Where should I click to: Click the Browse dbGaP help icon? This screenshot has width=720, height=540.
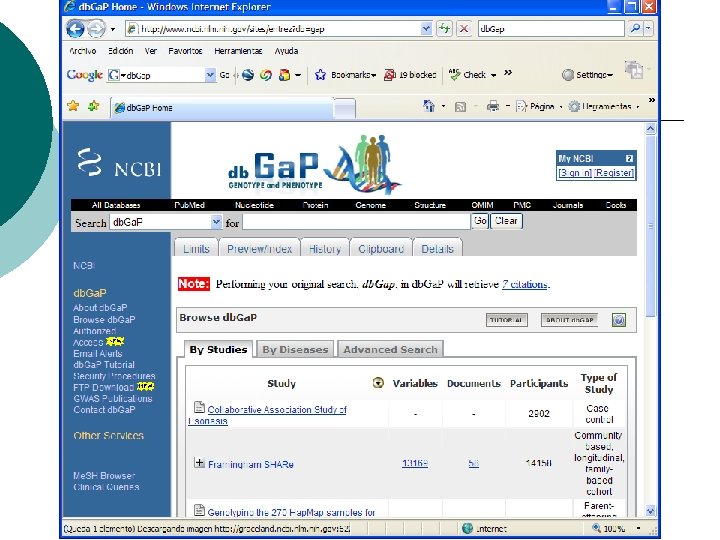(619, 320)
